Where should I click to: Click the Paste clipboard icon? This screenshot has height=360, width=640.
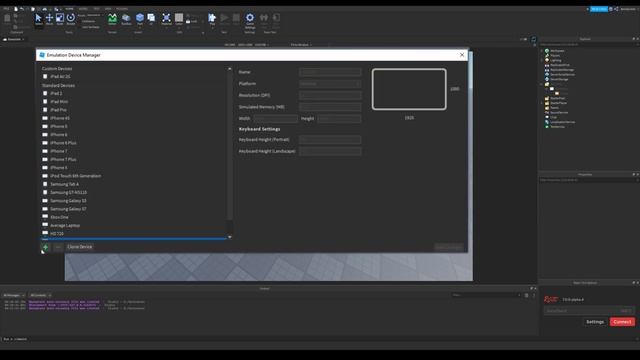click(x=7, y=19)
